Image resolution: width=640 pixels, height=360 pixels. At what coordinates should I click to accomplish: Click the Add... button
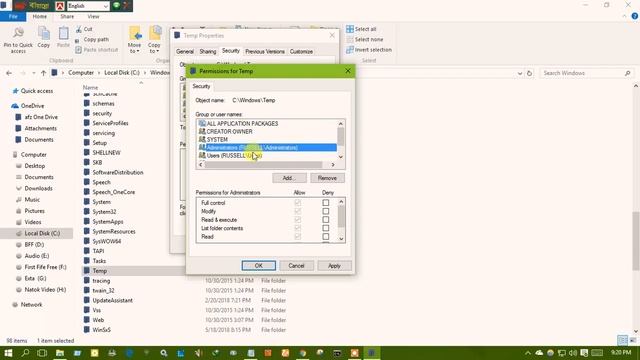289,178
